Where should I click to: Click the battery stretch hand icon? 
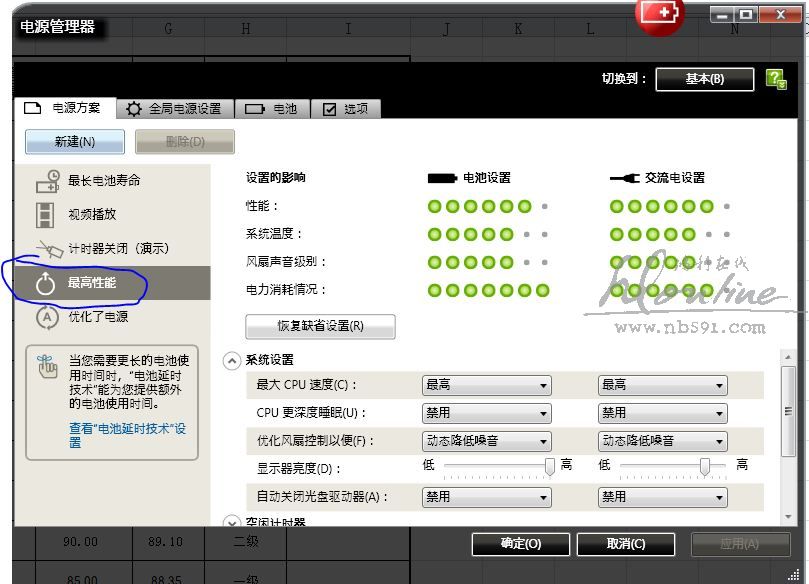(x=47, y=367)
